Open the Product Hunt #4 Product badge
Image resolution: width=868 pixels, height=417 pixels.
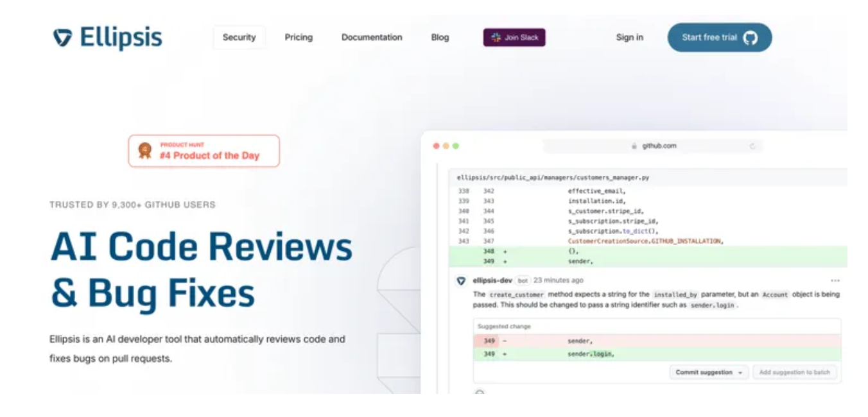(204, 151)
